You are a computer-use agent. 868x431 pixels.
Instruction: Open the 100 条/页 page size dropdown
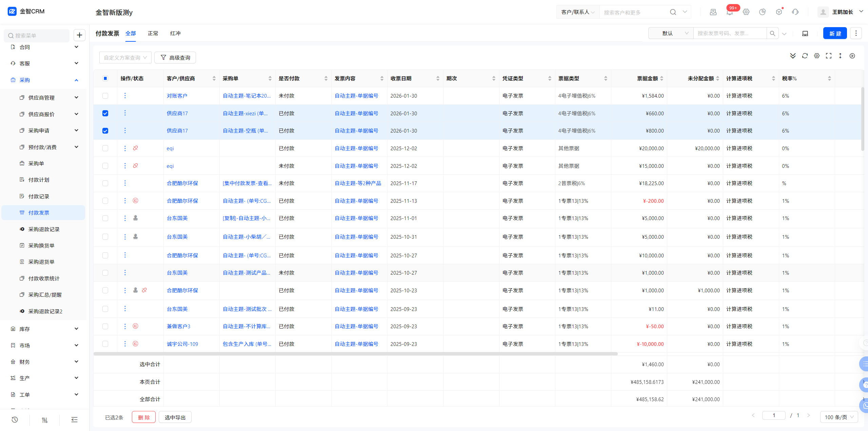pyautogui.click(x=839, y=417)
